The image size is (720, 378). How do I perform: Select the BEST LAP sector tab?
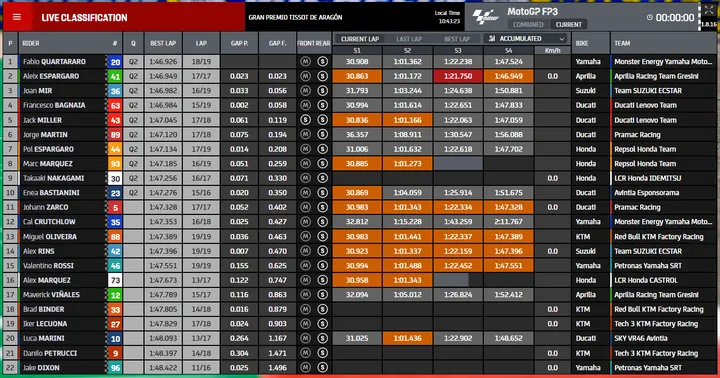coord(457,39)
